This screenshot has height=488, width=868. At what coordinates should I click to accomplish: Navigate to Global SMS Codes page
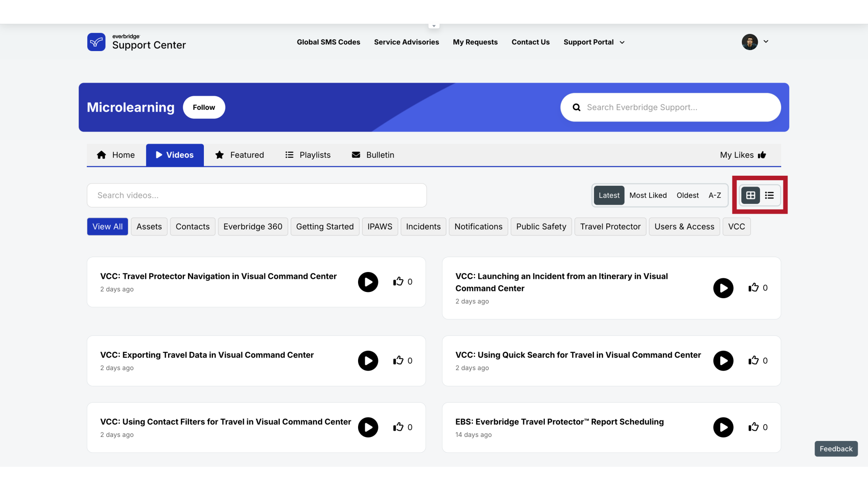[329, 42]
